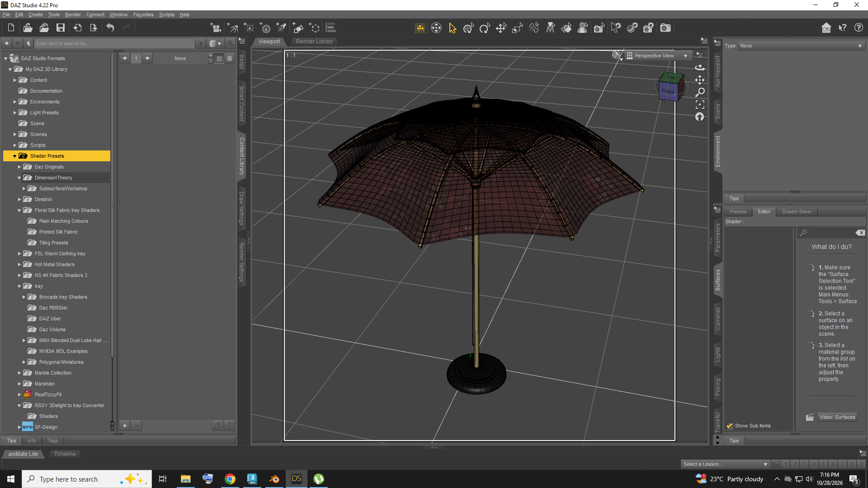Click the viewport zoom magnifier icon
Image resolution: width=868 pixels, height=488 pixels.
tap(700, 92)
